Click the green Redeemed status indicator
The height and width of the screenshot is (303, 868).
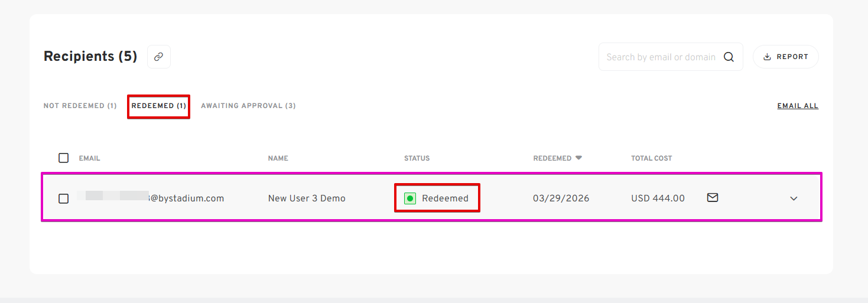(409, 198)
